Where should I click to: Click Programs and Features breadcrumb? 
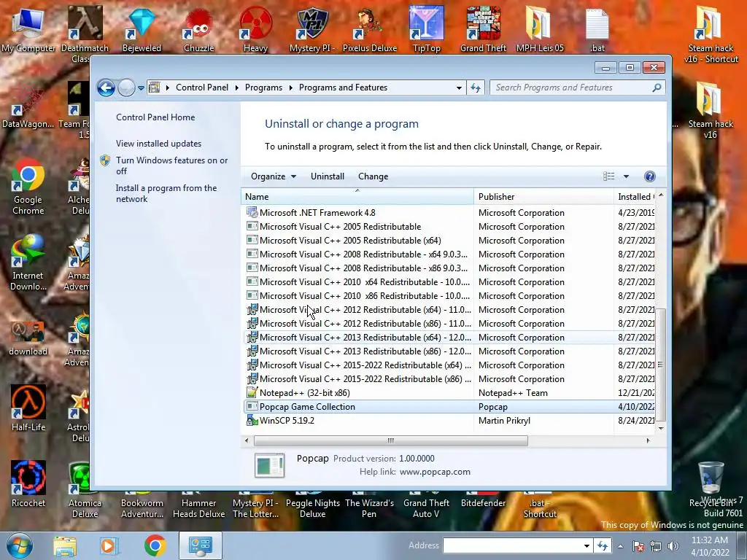343,87
